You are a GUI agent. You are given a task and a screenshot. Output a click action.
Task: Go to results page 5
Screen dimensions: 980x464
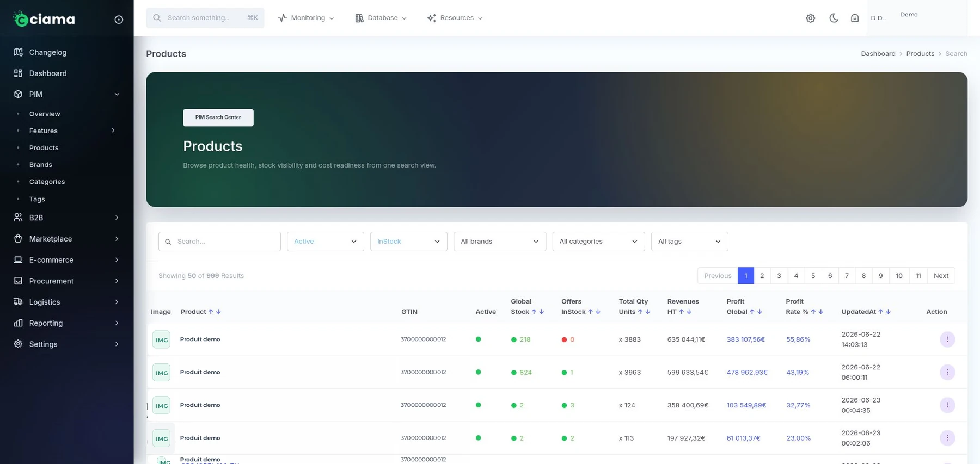coord(813,276)
